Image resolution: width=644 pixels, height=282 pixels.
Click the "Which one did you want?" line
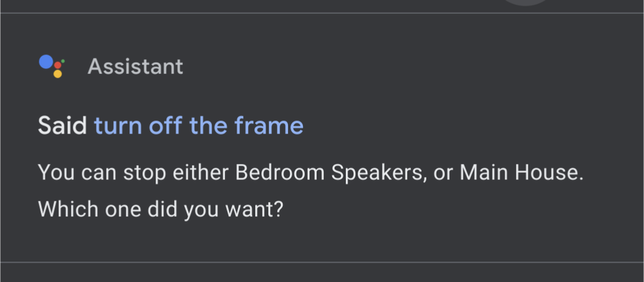click(161, 209)
